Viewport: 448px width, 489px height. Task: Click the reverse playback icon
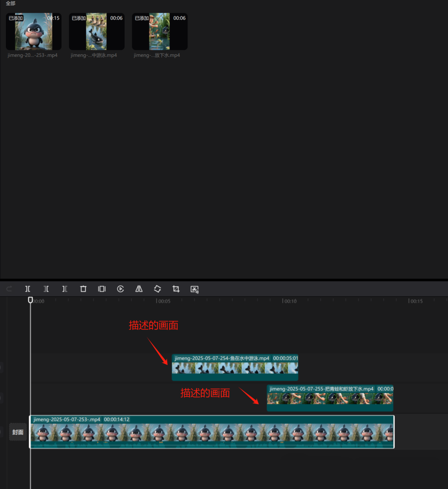tap(120, 289)
